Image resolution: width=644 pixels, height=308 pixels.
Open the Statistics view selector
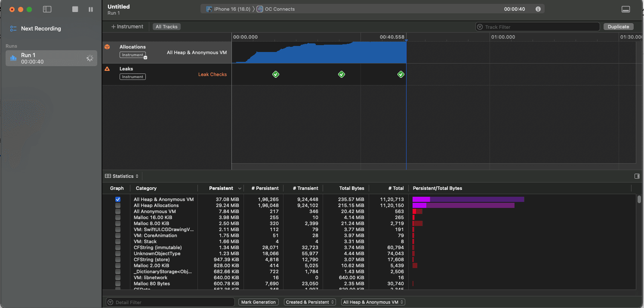(122, 176)
